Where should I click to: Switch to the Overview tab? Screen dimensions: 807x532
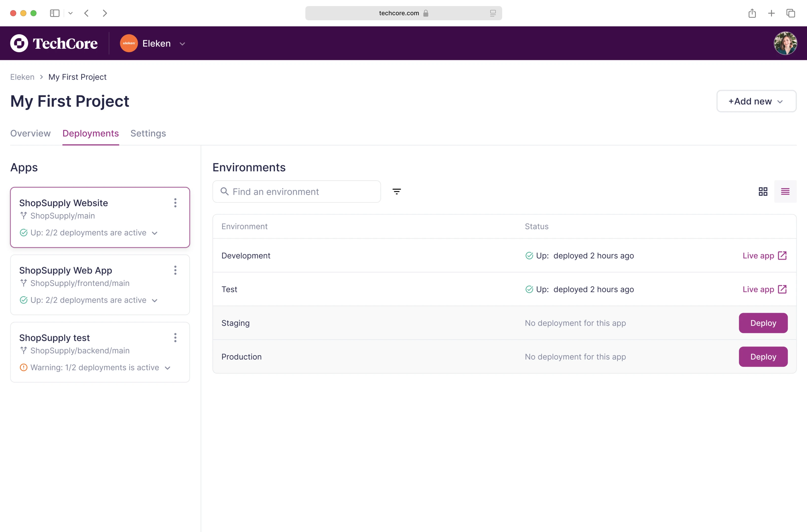click(30, 133)
